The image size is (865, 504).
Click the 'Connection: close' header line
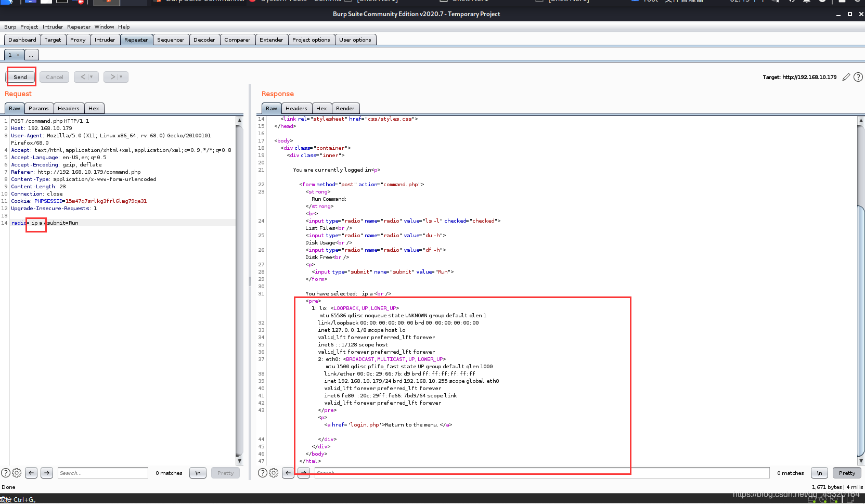tap(37, 193)
